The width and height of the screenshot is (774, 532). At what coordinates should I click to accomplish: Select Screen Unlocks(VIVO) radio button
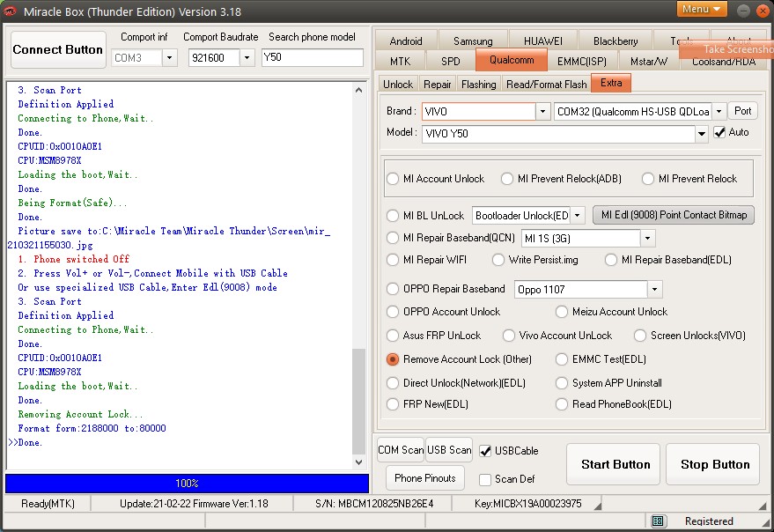640,336
